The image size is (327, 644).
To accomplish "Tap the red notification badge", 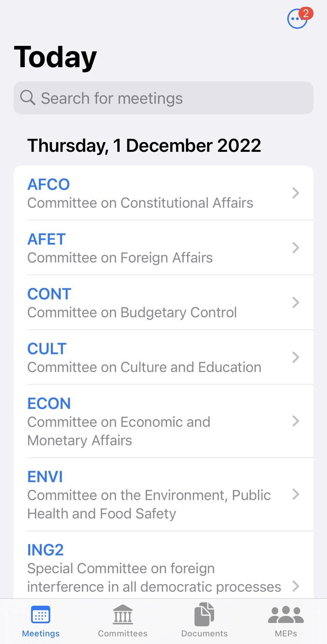I will (x=306, y=13).
